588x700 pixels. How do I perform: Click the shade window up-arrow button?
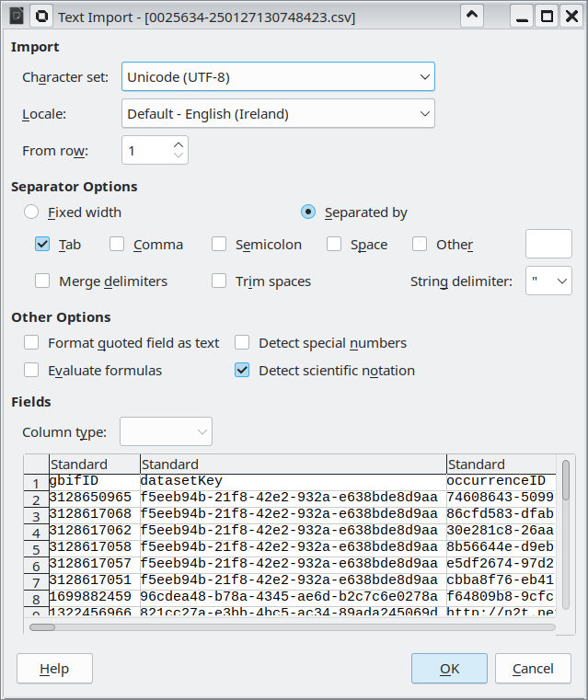[471, 17]
